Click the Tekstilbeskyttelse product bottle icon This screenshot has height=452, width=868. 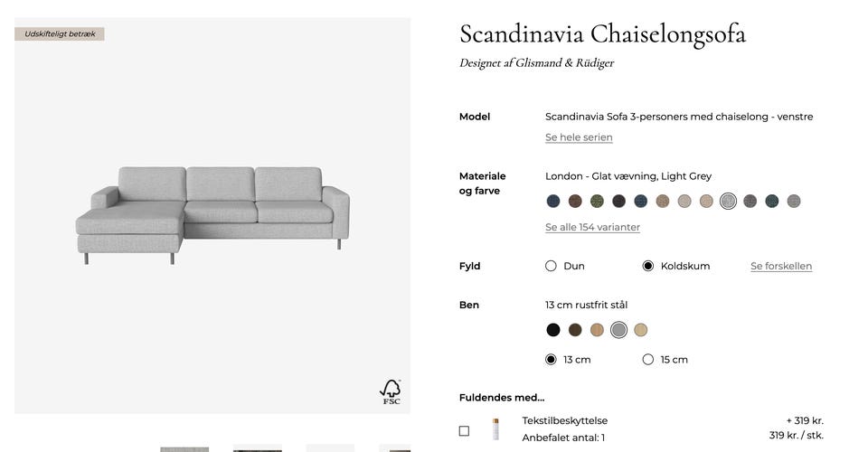pos(495,429)
